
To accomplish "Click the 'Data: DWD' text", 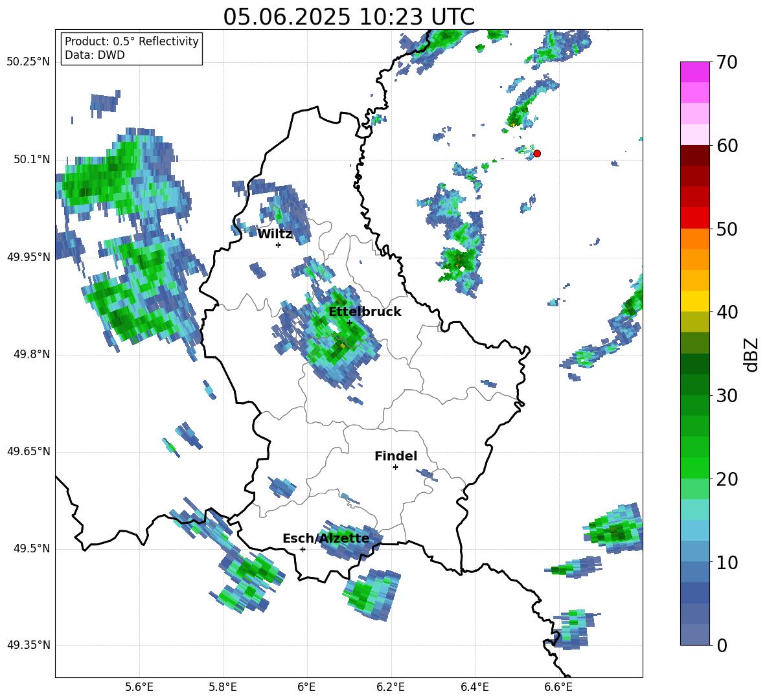I will [95, 55].
